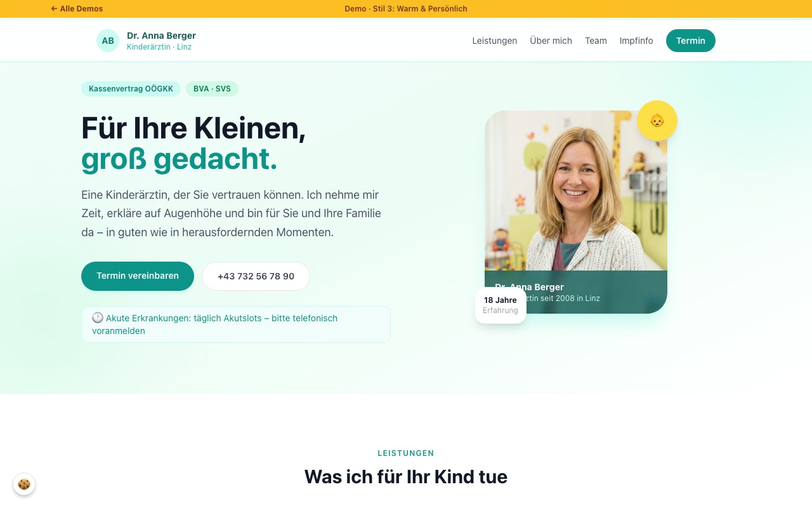Click the portrait photo of Dr. Berger
Screen dimensions: 812x508
(576, 190)
